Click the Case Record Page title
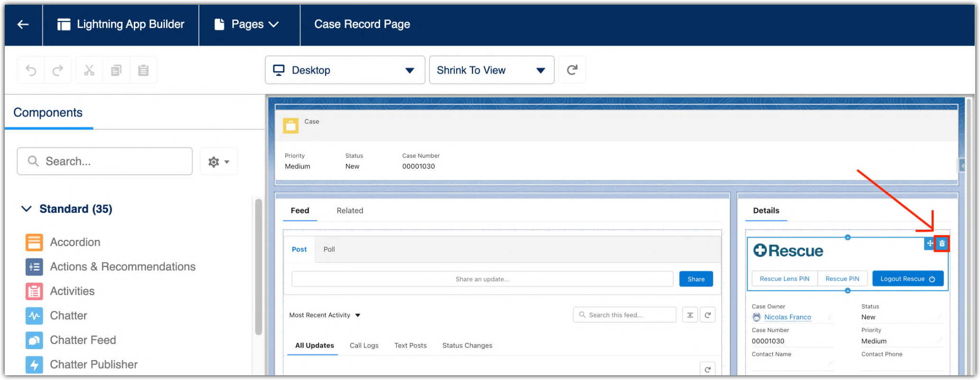Screen dimensions: 980x380 pos(362,24)
